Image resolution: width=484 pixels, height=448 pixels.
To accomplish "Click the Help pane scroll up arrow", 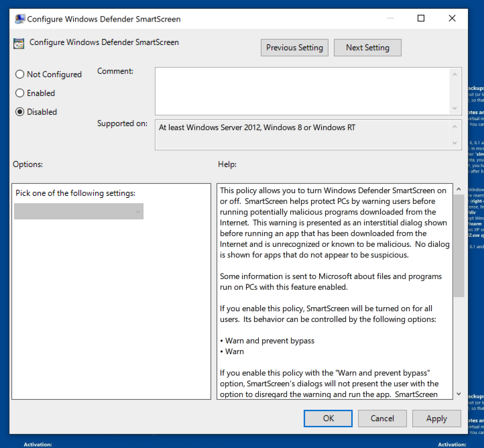I will point(459,189).
